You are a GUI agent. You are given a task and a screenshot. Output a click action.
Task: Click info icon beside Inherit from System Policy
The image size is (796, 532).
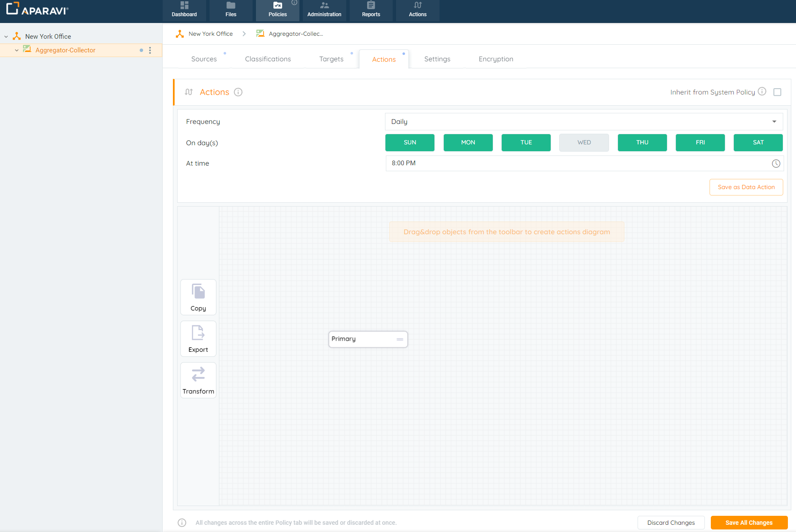coord(762,92)
